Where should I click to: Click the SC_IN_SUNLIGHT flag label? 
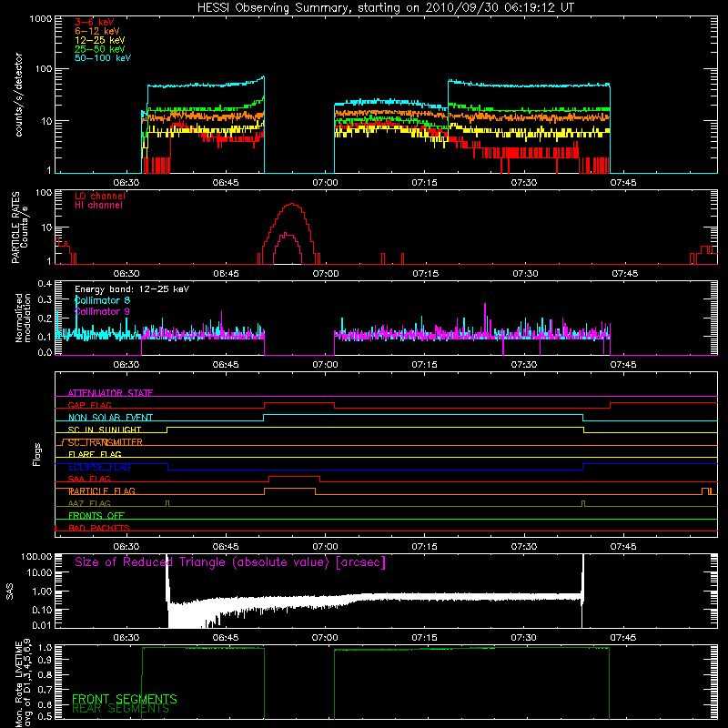(105, 430)
